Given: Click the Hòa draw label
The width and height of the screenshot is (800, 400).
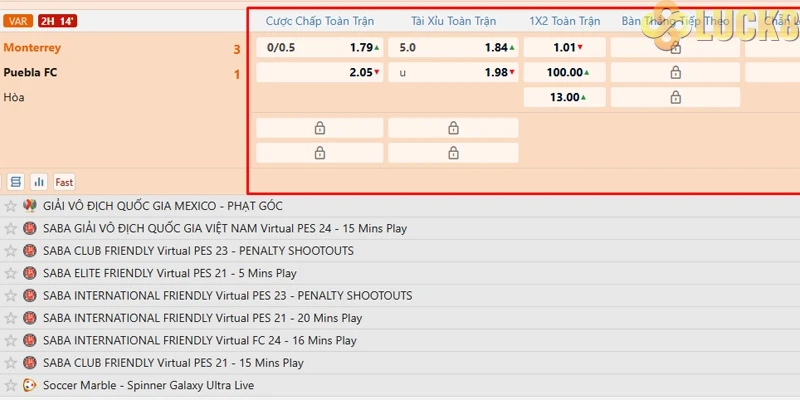Looking at the screenshot, I should pyautogui.click(x=14, y=97).
